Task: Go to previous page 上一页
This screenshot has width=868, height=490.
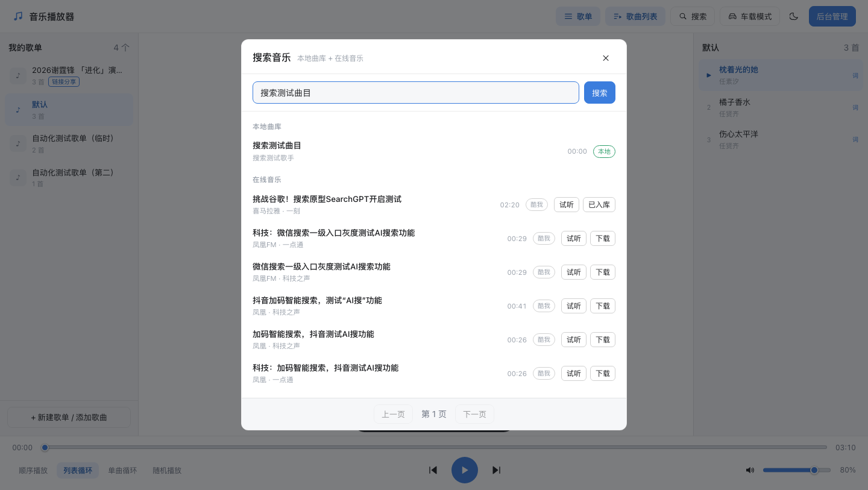Action: pos(393,414)
